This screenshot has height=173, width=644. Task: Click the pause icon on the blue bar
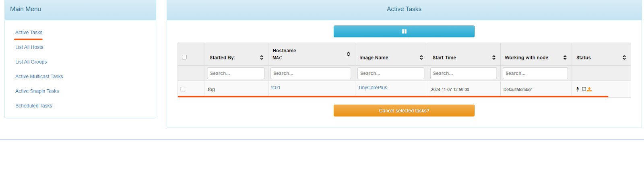point(404,31)
